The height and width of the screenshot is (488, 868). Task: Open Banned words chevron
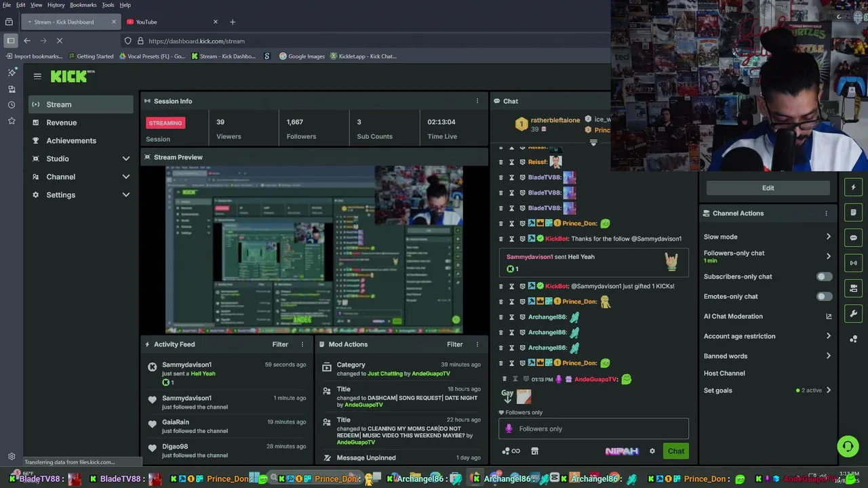[x=829, y=356]
